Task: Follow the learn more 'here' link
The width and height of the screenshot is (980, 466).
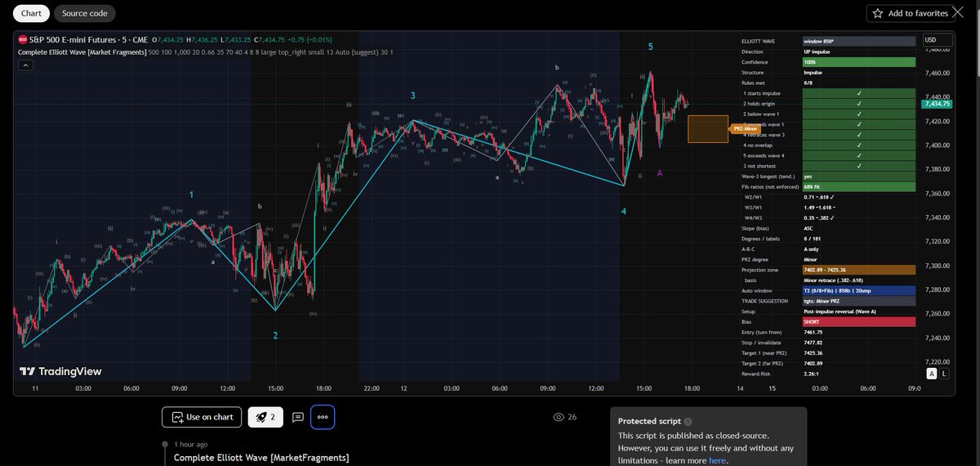Action: pos(715,460)
